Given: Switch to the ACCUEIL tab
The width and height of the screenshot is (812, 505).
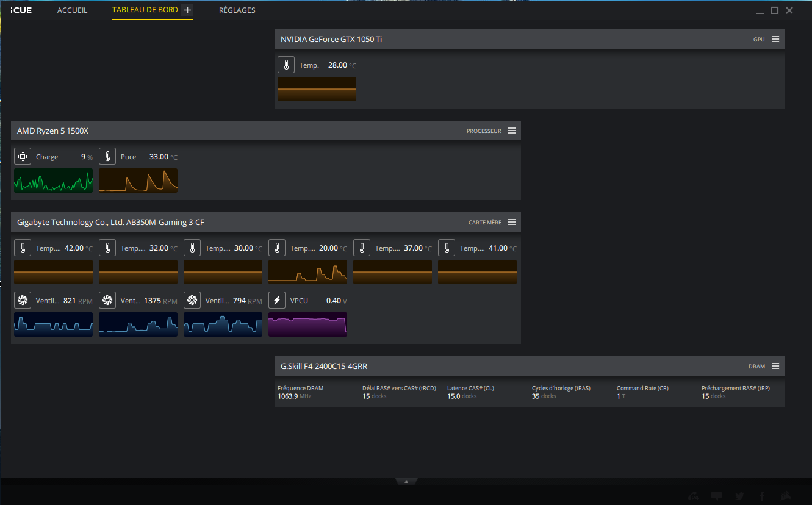Looking at the screenshot, I should [72, 10].
